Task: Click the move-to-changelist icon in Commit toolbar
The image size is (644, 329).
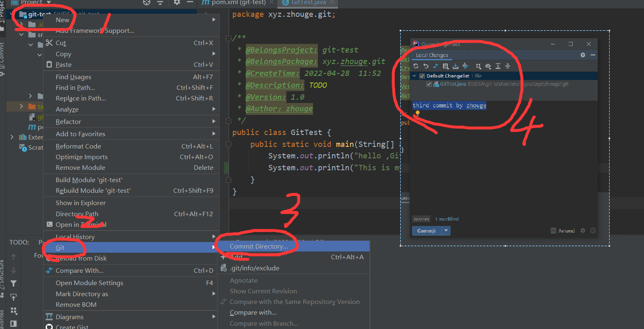Action: pos(465,66)
